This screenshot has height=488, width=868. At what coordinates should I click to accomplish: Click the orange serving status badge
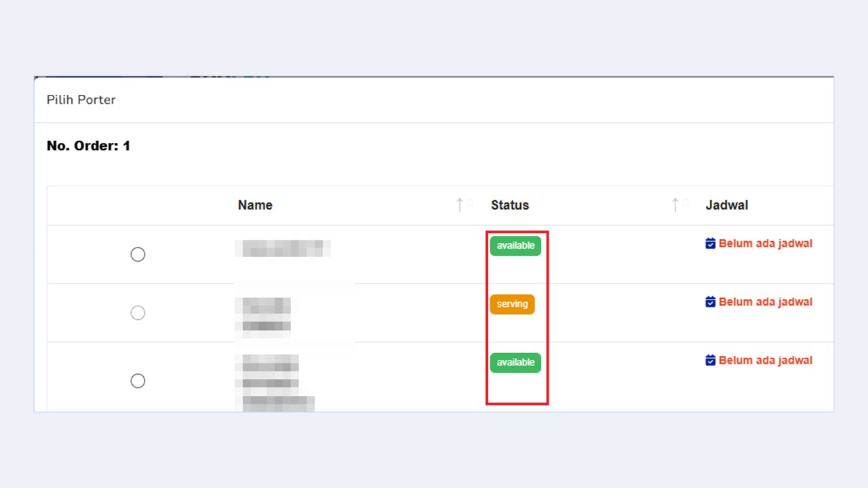[512, 304]
